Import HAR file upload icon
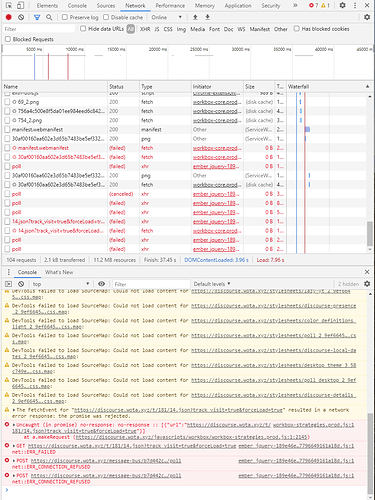 (195, 17)
